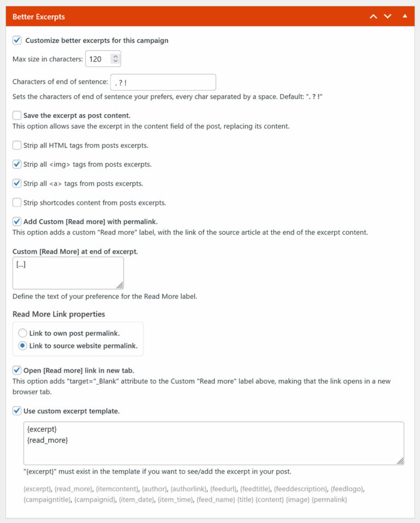
Task: Select link to own post permalink
Action: [21, 332]
